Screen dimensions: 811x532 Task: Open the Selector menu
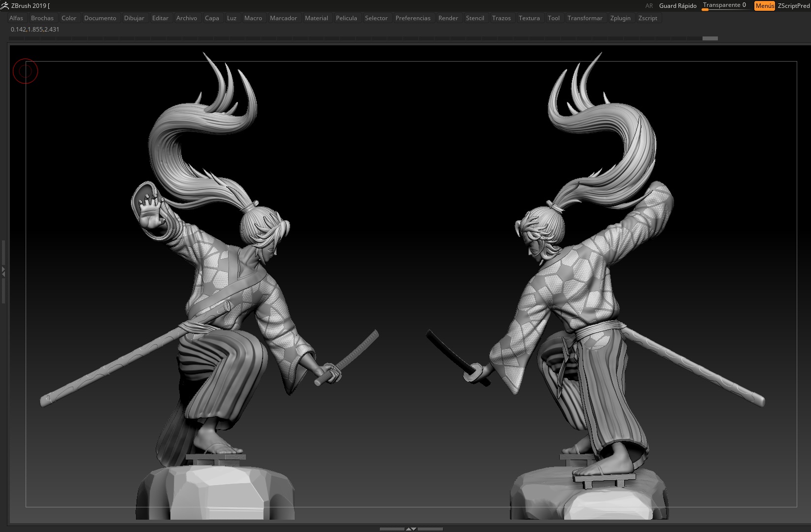376,18
